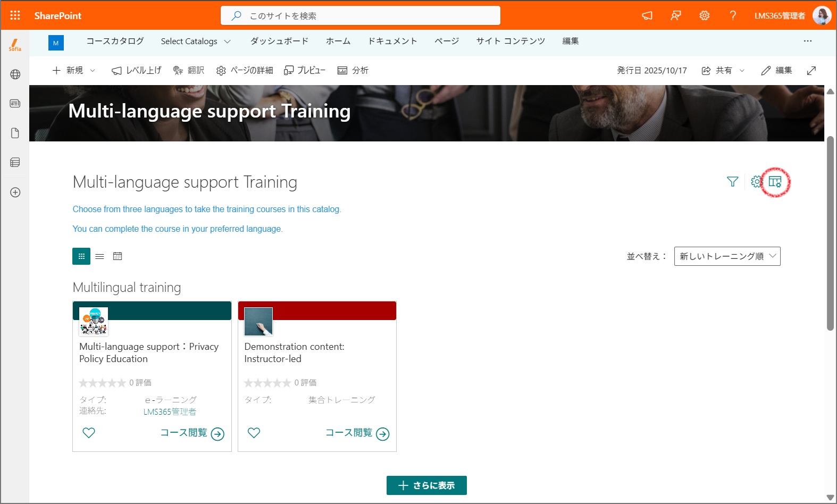Click the create plus circle icon in left rail
The image size is (837, 504).
(15, 192)
